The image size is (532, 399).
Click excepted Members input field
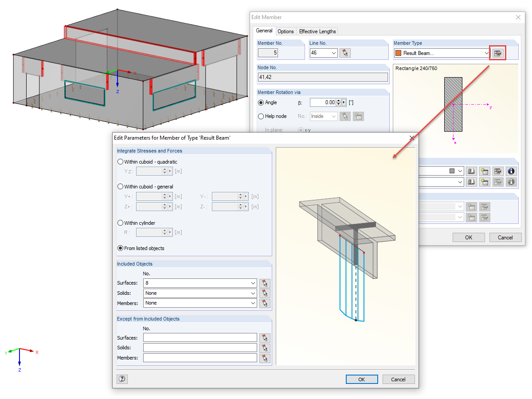(200, 358)
